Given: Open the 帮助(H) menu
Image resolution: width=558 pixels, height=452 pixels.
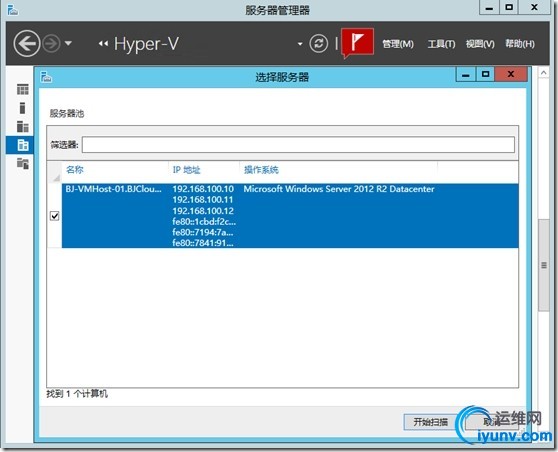Looking at the screenshot, I should click(x=520, y=44).
